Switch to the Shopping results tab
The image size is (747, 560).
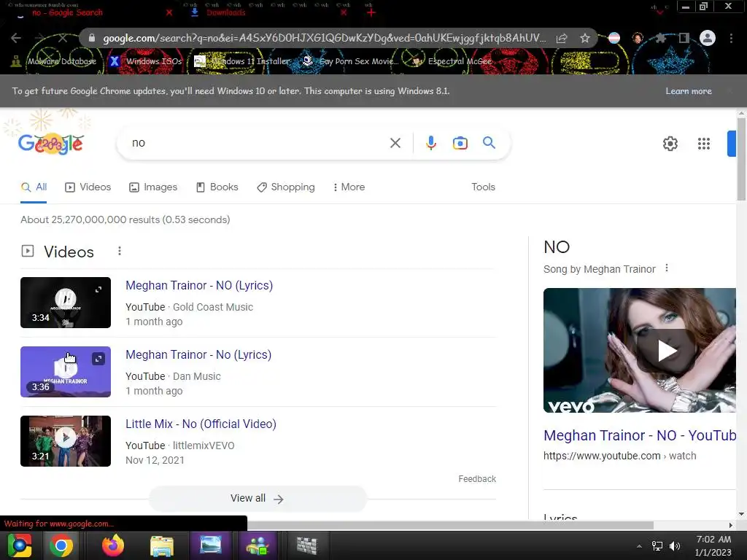[x=285, y=187]
